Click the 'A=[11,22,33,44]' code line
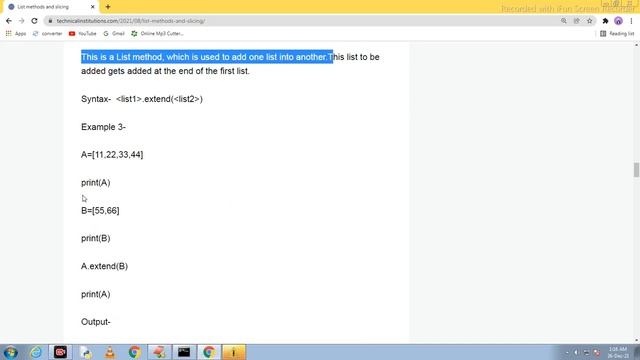 tap(112, 155)
